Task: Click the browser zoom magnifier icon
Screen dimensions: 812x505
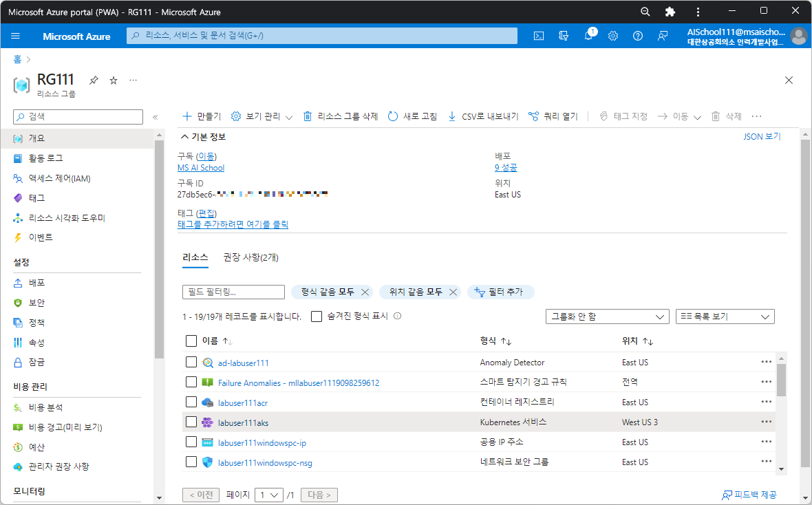Action: tap(645, 12)
